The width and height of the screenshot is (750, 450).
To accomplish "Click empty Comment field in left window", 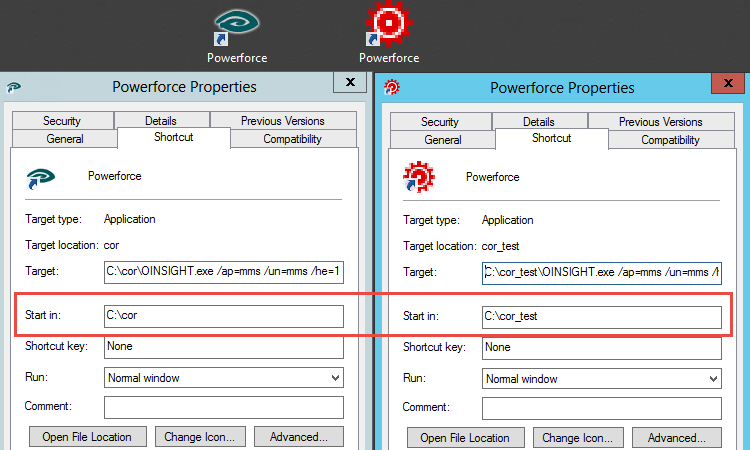I will 224,407.
